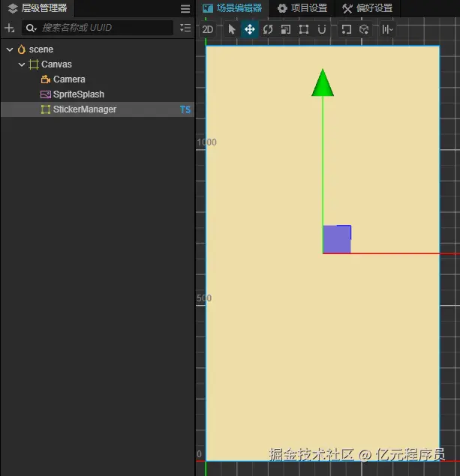Click the StickerManager node icon

tap(46, 109)
